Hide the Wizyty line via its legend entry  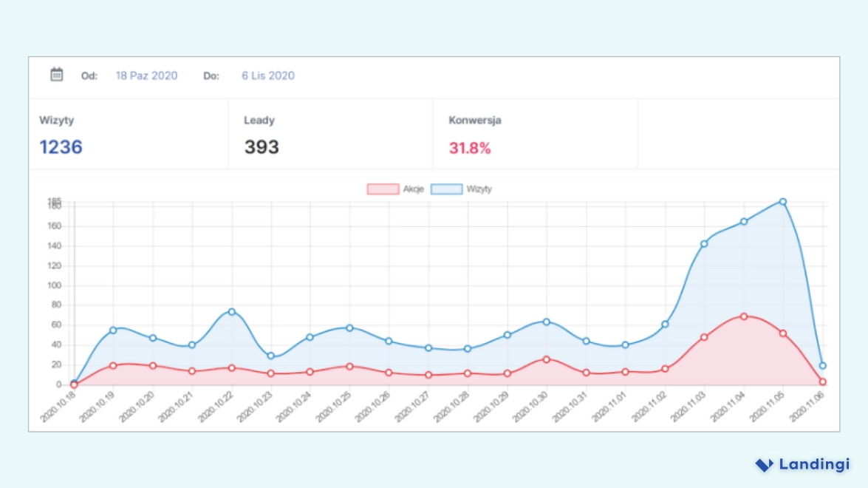pyautogui.click(x=480, y=189)
